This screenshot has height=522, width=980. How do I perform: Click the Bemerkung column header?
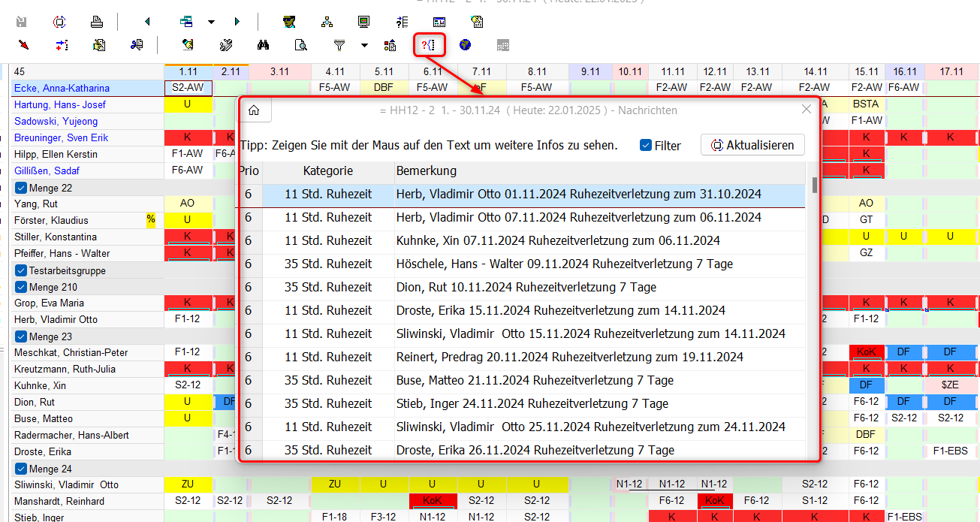click(x=426, y=170)
